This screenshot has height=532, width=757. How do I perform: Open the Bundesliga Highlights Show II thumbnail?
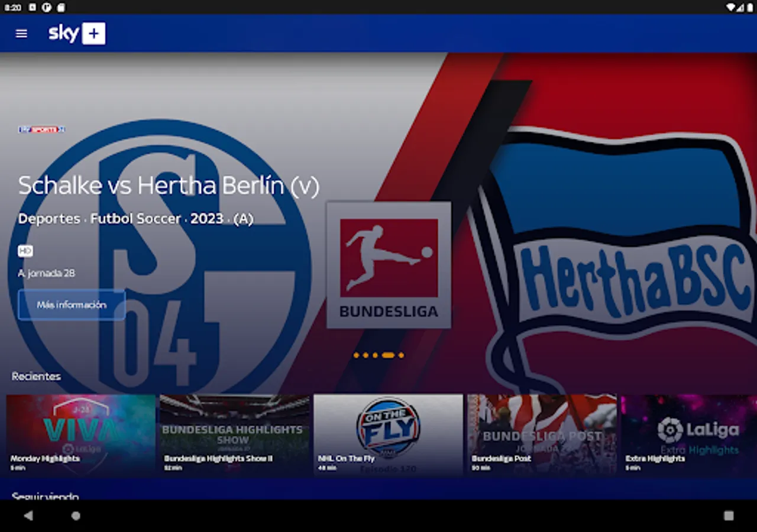coord(234,435)
